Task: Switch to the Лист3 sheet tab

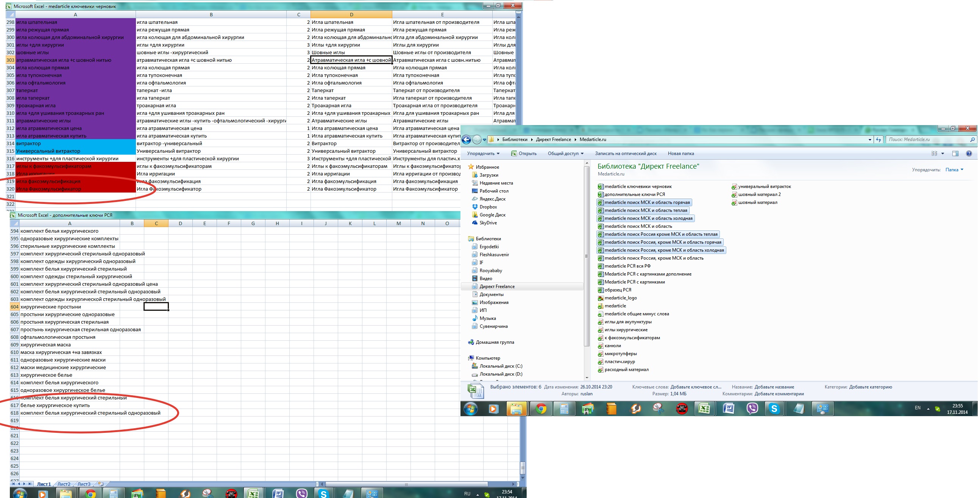Action: pyautogui.click(x=84, y=484)
